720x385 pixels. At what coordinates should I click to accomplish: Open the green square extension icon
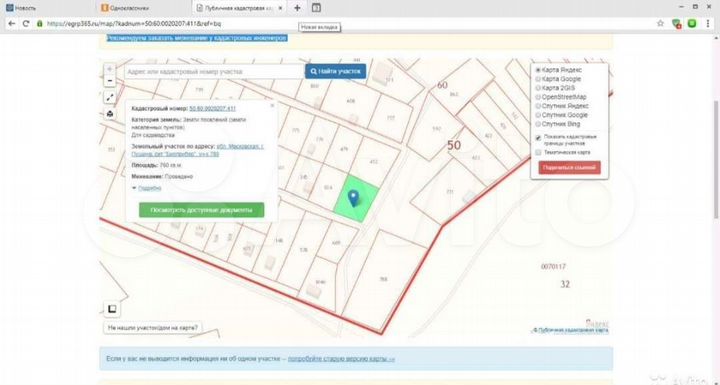pos(692,23)
